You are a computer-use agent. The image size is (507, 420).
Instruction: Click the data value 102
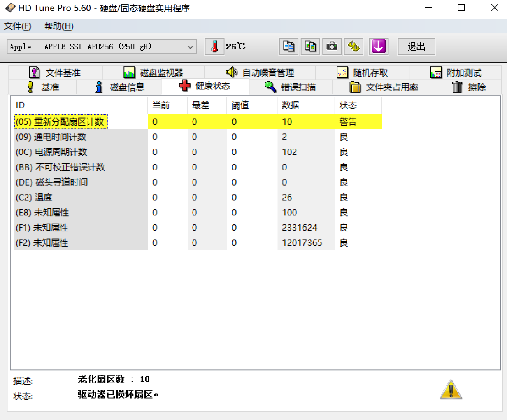289,152
